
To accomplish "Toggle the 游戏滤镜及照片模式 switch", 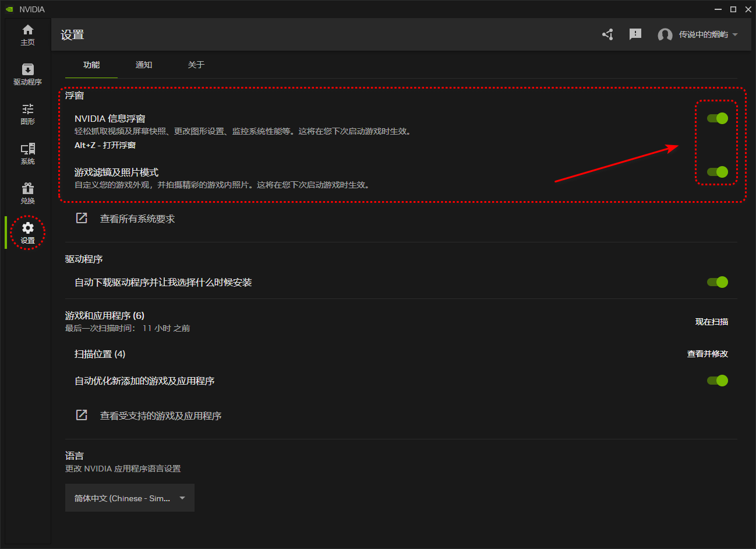I will click(718, 172).
